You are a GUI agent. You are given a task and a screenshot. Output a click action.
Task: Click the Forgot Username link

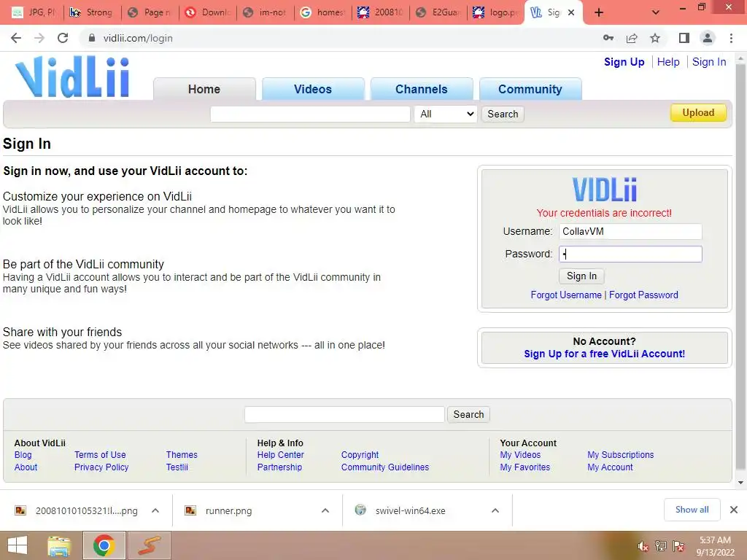pyautogui.click(x=566, y=295)
